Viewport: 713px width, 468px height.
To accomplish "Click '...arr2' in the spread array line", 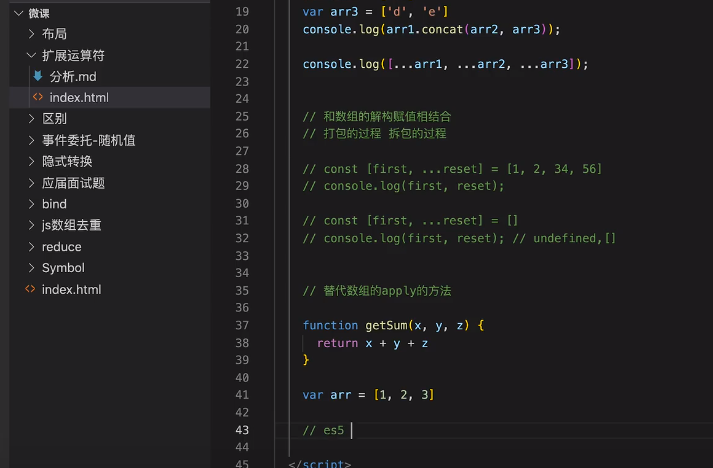I will [x=481, y=64].
